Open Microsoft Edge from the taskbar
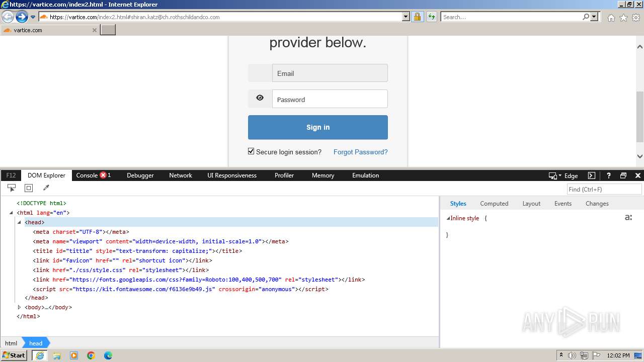Screen dimensions: 644x362 tap(108, 355)
